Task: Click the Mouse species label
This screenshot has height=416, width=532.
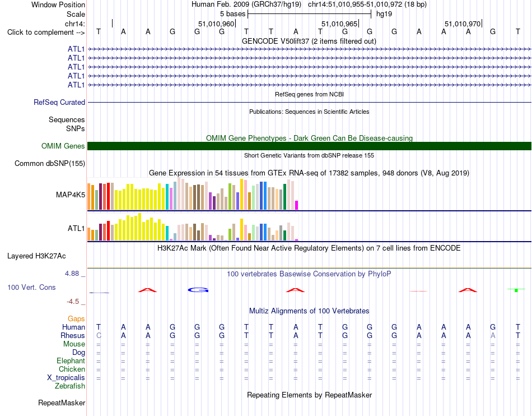Action: point(74,344)
